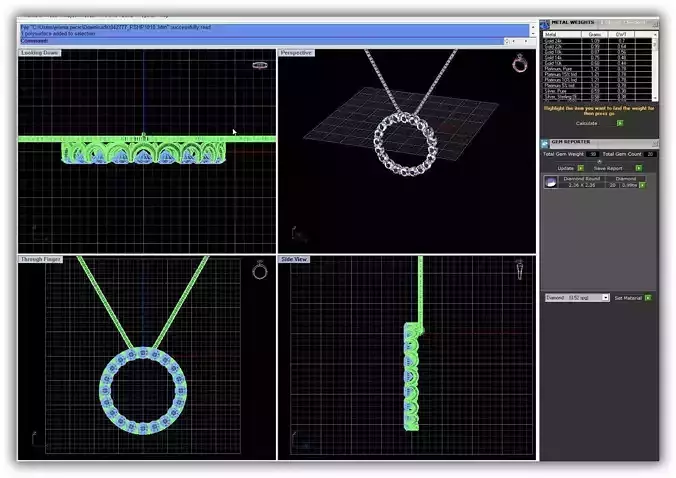Click the green Save Report arrow button
Screen dimensions: 676x478
pyautogui.click(x=638, y=168)
